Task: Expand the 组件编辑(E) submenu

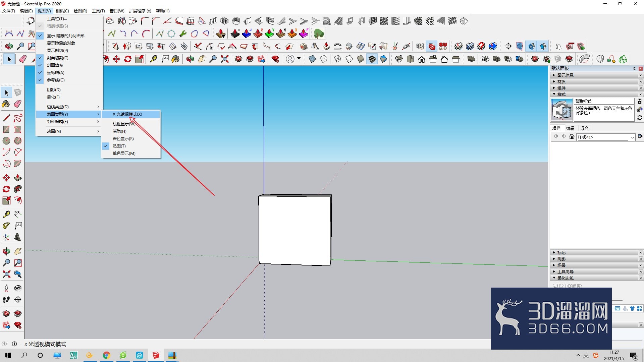Action: (69, 122)
